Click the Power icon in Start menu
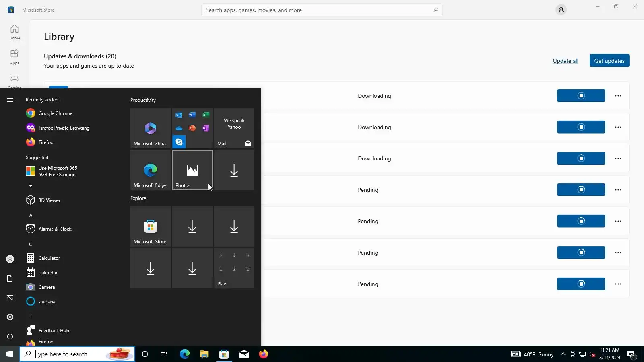644x362 pixels. [10, 336]
